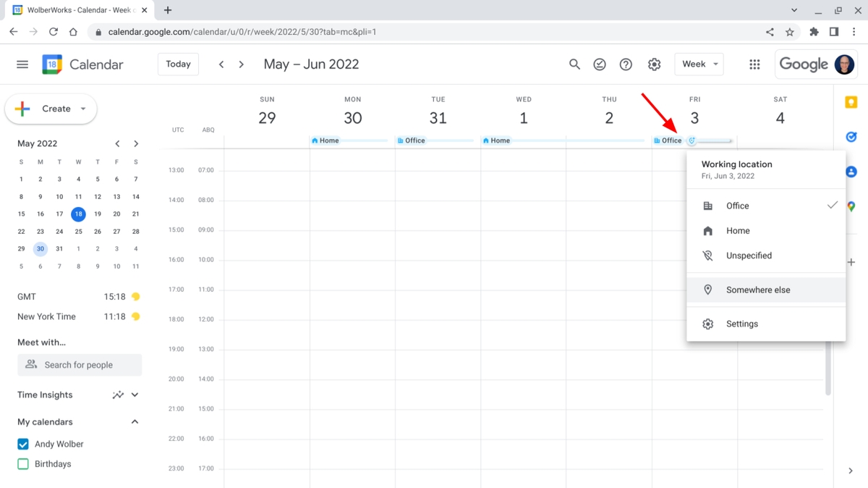The height and width of the screenshot is (488, 868).
Task: Open Google Tasks in the side panel
Action: (x=851, y=137)
